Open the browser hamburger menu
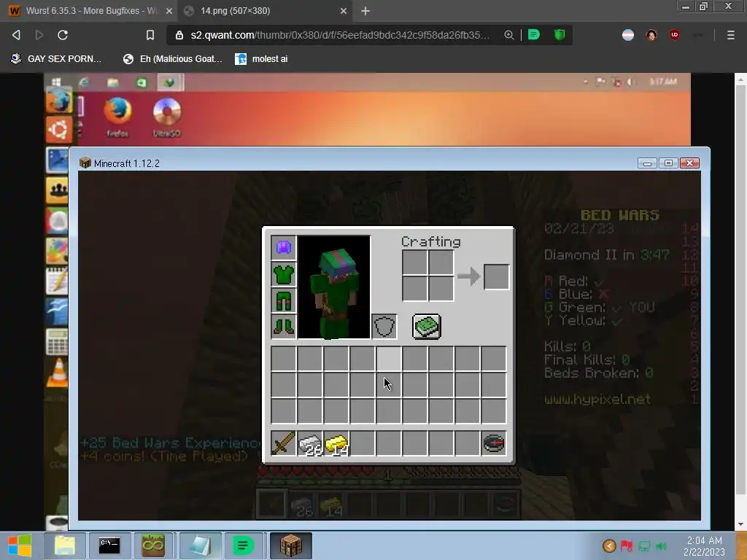The image size is (747, 560). pyautogui.click(x=730, y=35)
